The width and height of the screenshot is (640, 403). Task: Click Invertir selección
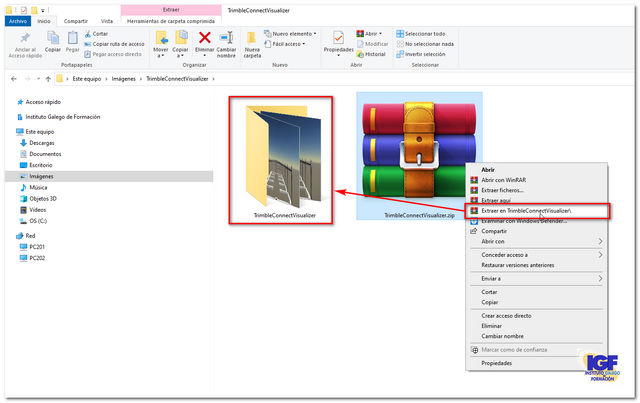point(421,54)
